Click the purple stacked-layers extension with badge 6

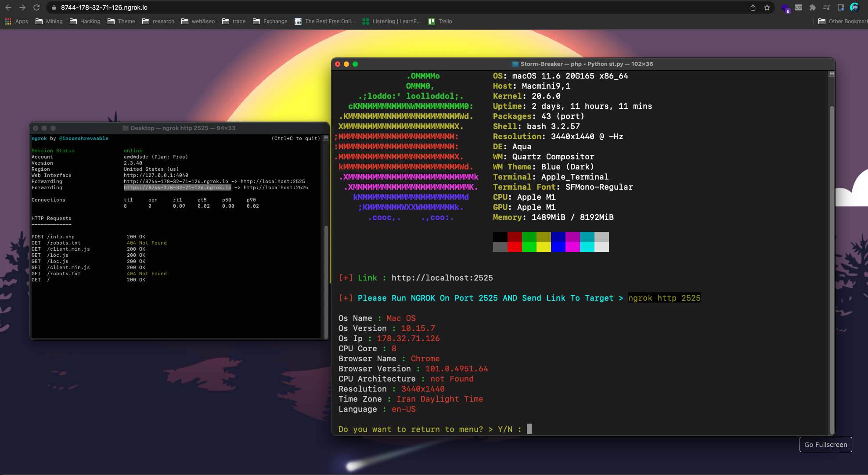click(785, 7)
